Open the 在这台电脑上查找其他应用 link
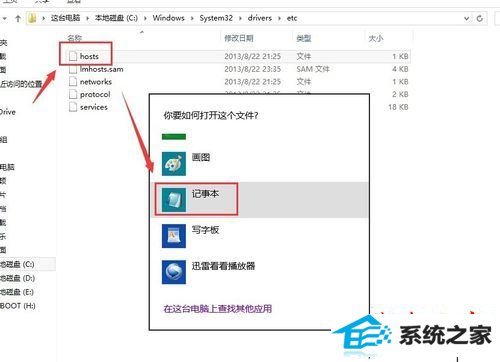The width and height of the screenshot is (500, 362). (218, 309)
